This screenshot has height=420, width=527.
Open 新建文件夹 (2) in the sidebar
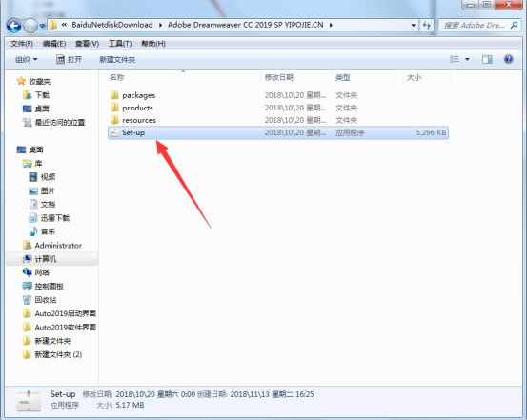click(x=52, y=354)
